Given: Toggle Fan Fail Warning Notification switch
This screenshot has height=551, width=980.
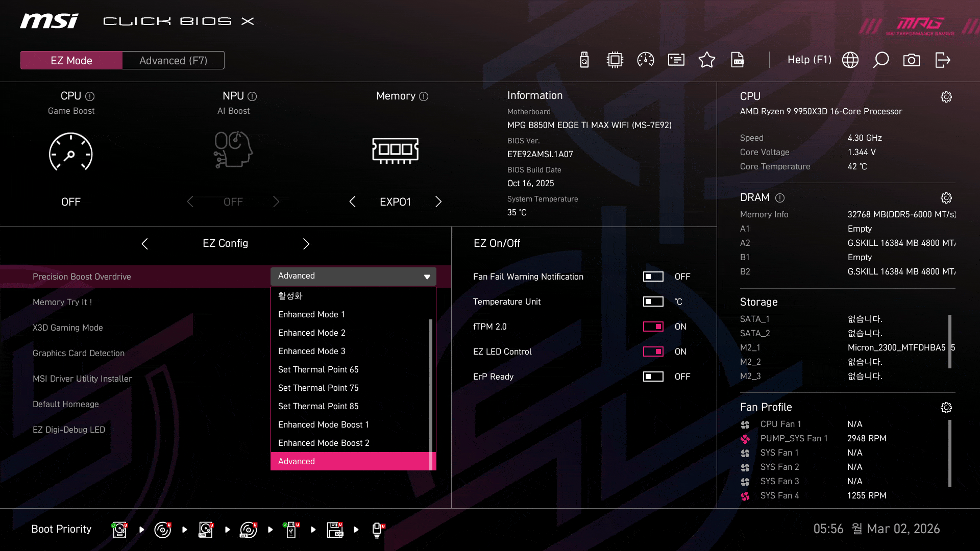Looking at the screenshot, I should [x=653, y=277].
